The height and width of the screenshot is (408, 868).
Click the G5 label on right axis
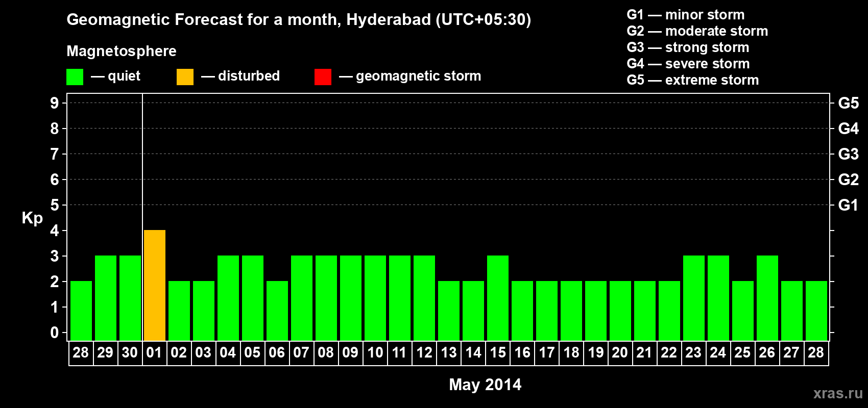[x=849, y=103]
